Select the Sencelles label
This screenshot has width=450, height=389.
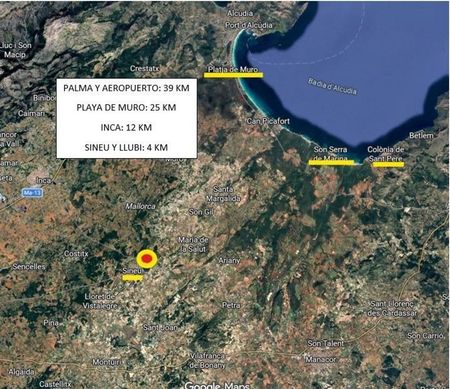click(x=29, y=267)
